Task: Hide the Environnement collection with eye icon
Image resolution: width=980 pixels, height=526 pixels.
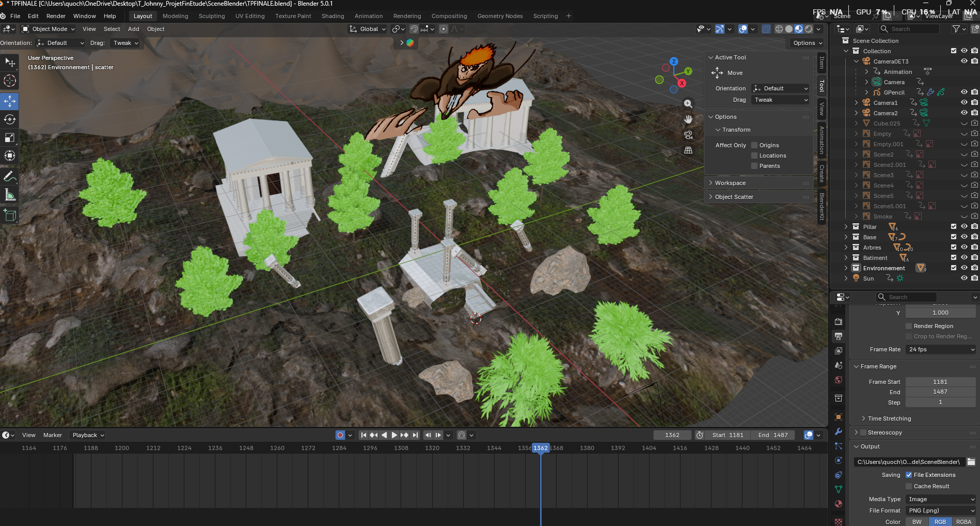Action: [x=963, y=268]
